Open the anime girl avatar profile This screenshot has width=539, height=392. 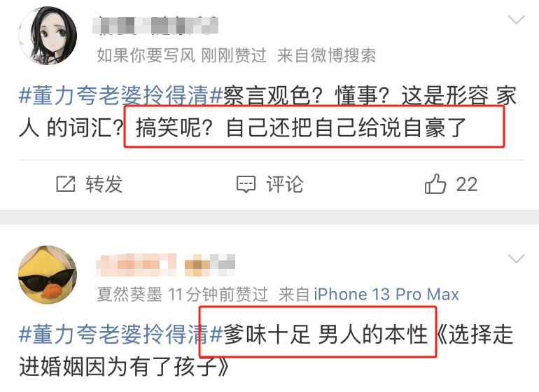tap(48, 36)
